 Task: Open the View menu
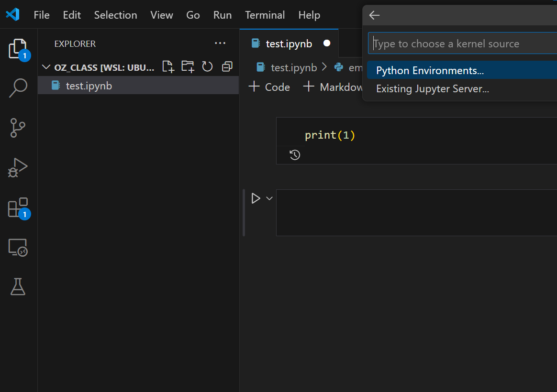[x=162, y=15]
